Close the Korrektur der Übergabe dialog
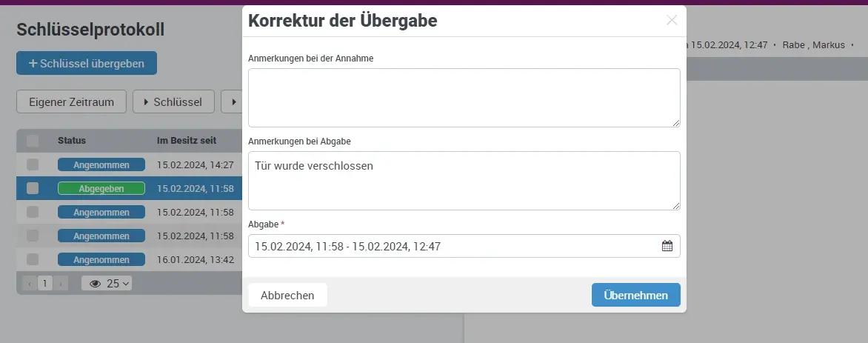 pos(672,21)
